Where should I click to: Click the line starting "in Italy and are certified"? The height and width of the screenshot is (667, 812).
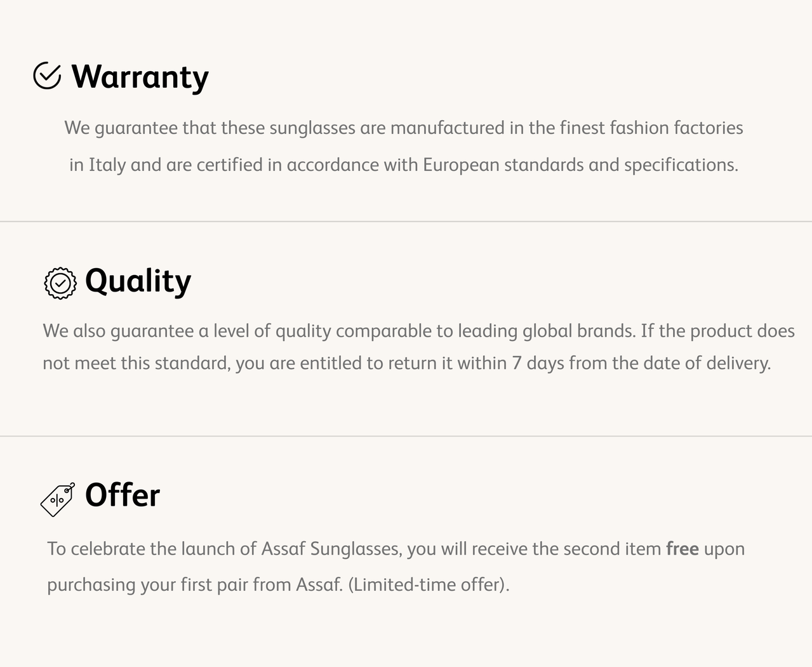click(x=403, y=165)
